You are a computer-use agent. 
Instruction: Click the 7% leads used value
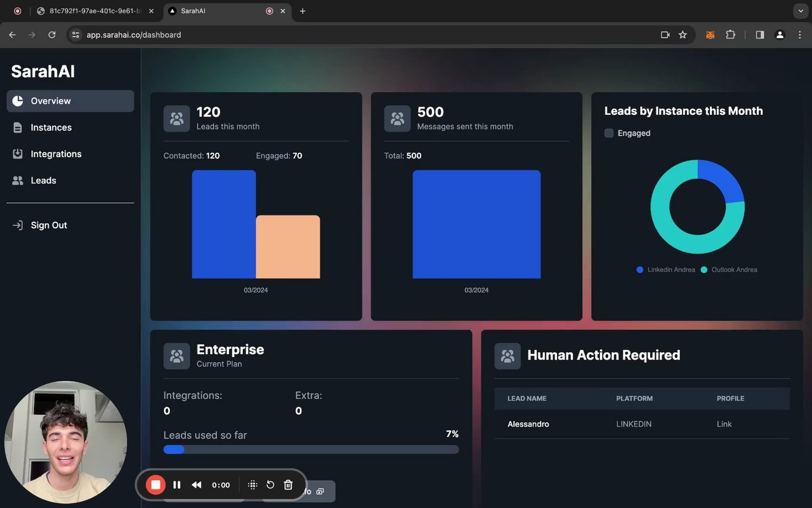pos(452,434)
